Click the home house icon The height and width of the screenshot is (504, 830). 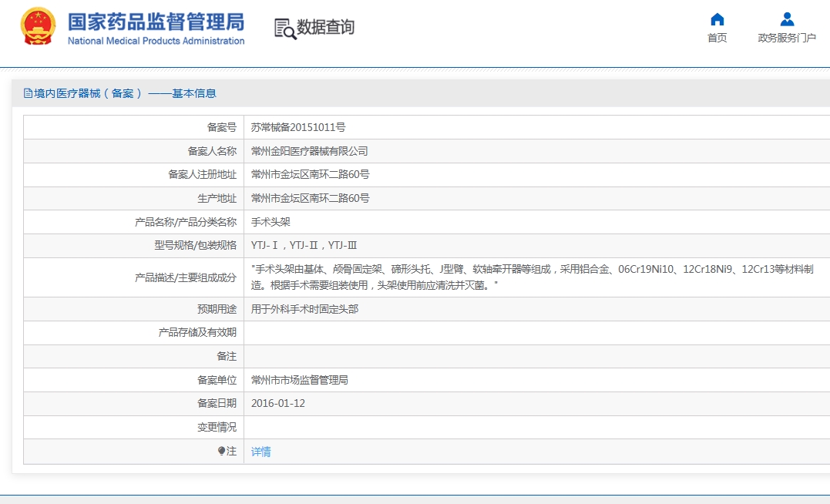click(717, 19)
